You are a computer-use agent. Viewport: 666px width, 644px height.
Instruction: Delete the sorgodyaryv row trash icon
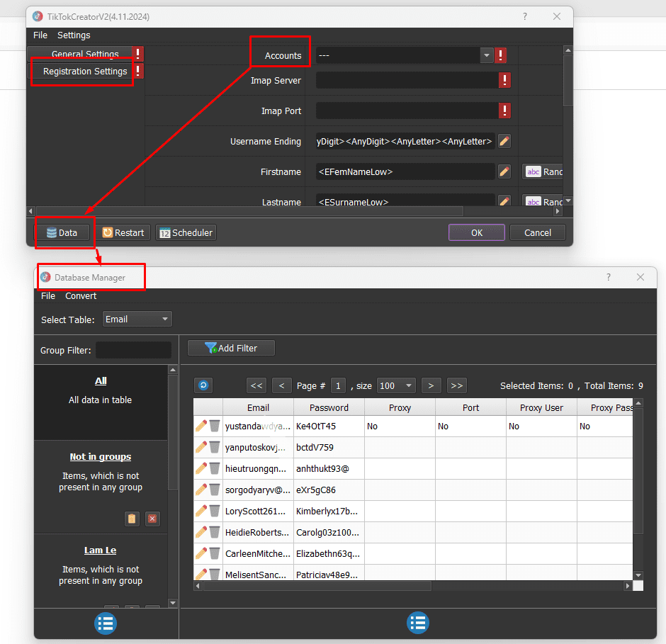tap(215, 490)
